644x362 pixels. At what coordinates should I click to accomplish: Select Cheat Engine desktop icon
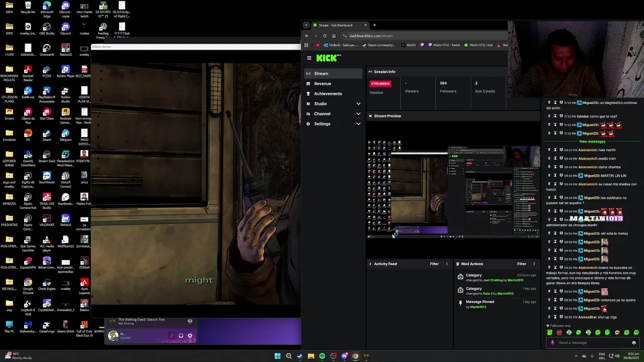[x=47, y=284]
